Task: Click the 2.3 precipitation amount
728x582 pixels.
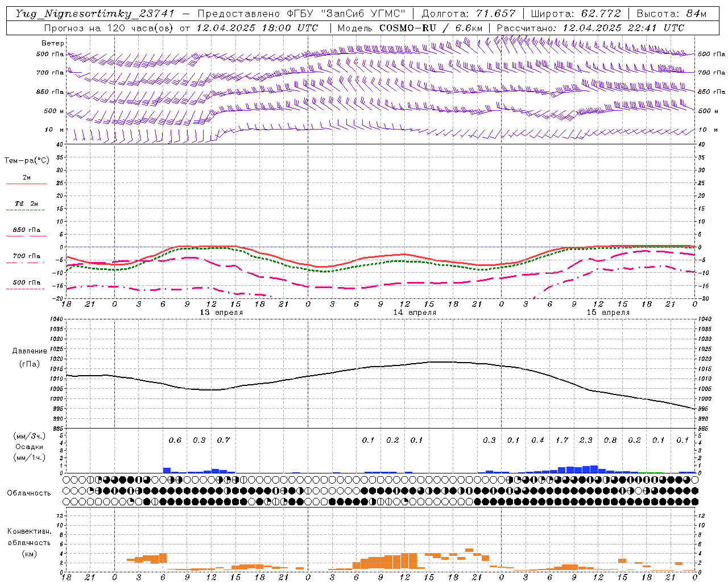Action: pos(586,440)
